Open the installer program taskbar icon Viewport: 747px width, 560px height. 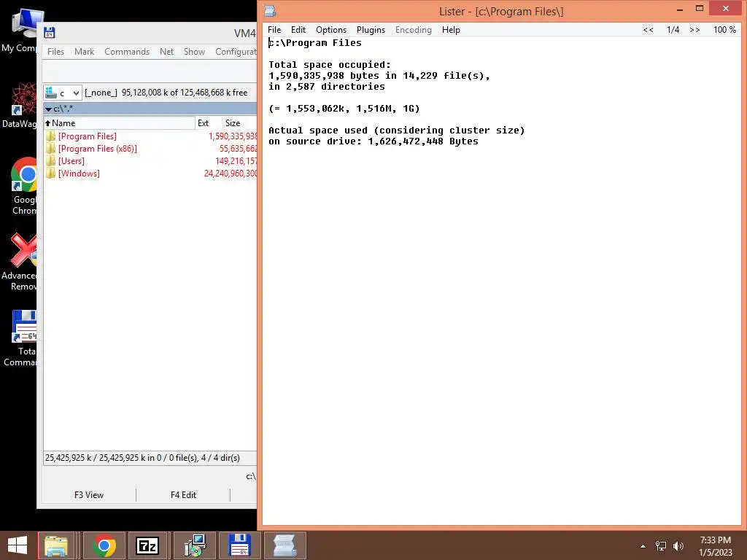click(195, 545)
